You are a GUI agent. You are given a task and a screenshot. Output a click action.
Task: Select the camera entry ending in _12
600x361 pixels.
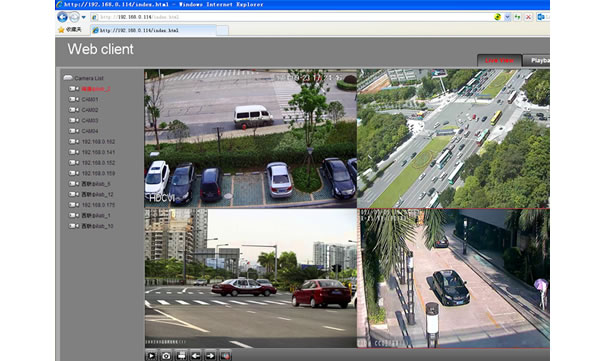click(97, 194)
